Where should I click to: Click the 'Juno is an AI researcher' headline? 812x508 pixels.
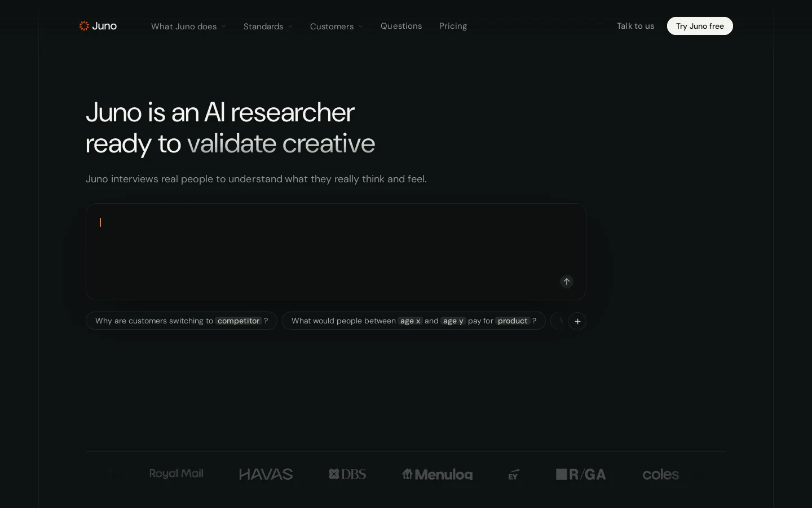(x=230, y=128)
